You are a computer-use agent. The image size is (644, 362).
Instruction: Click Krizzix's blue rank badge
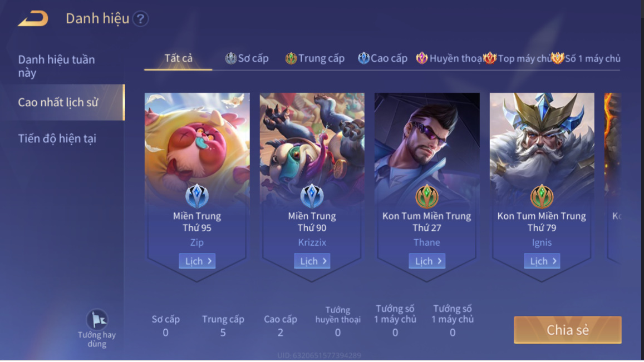point(312,196)
